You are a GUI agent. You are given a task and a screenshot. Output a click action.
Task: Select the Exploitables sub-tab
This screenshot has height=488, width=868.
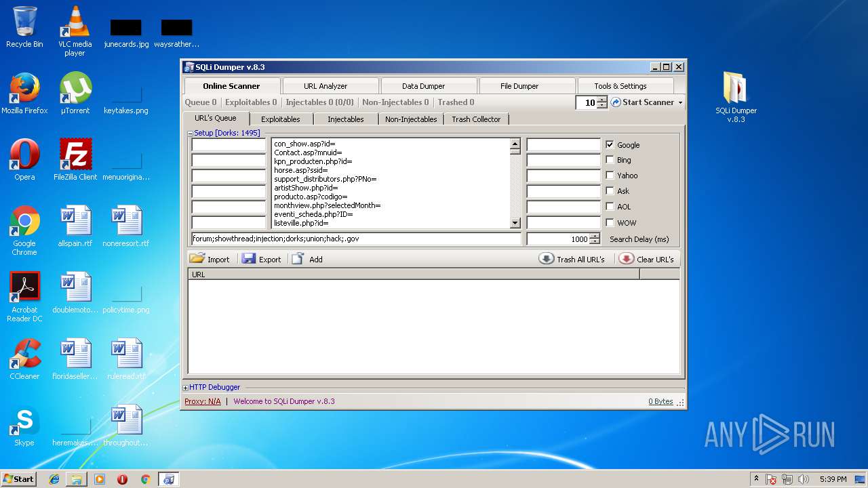281,119
